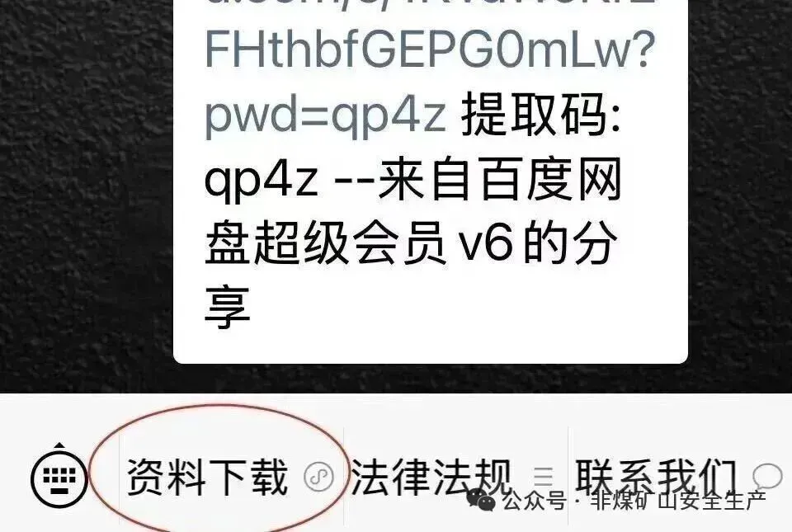Tap the submenu lines icon beside 法律法规
This screenshot has width=792, height=532.
[x=544, y=477]
